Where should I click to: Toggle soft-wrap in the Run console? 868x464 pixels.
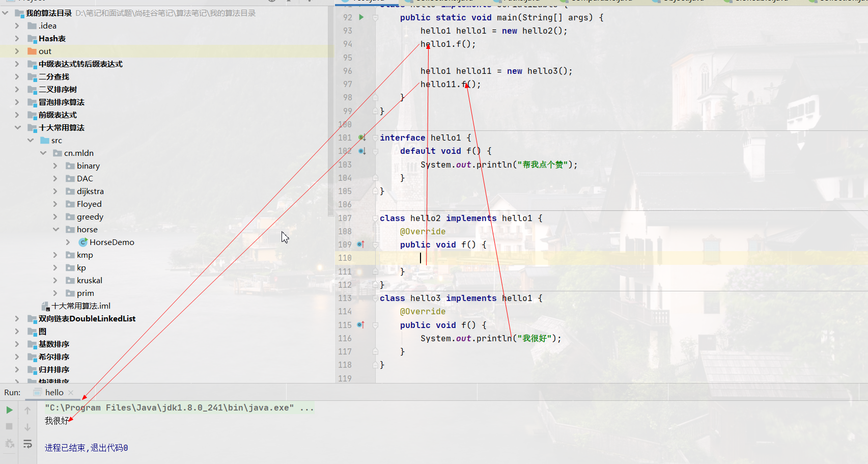[27, 444]
